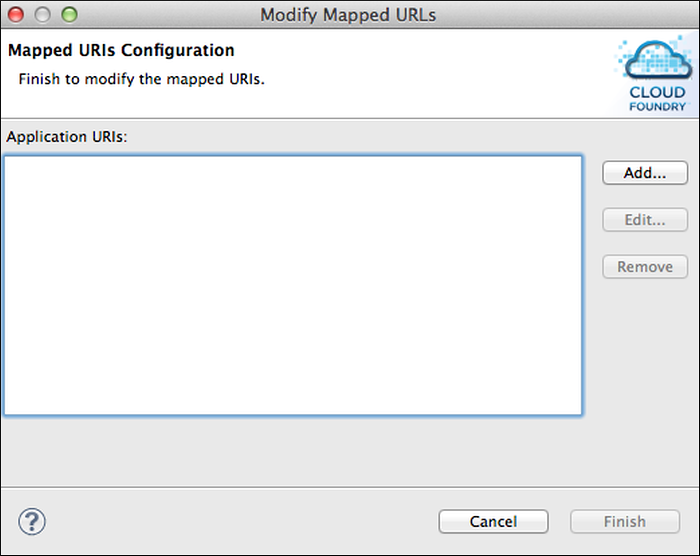Click the "Finish to modify the mapped URIs." description
Screen dimensions: 700x556
pyautogui.click(x=142, y=78)
